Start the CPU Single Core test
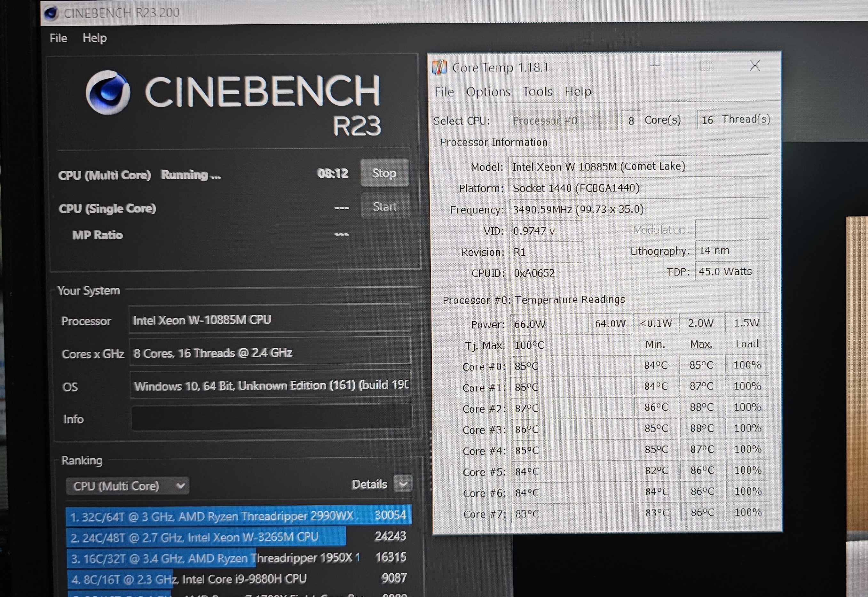Image resolution: width=868 pixels, height=597 pixels. [385, 206]
